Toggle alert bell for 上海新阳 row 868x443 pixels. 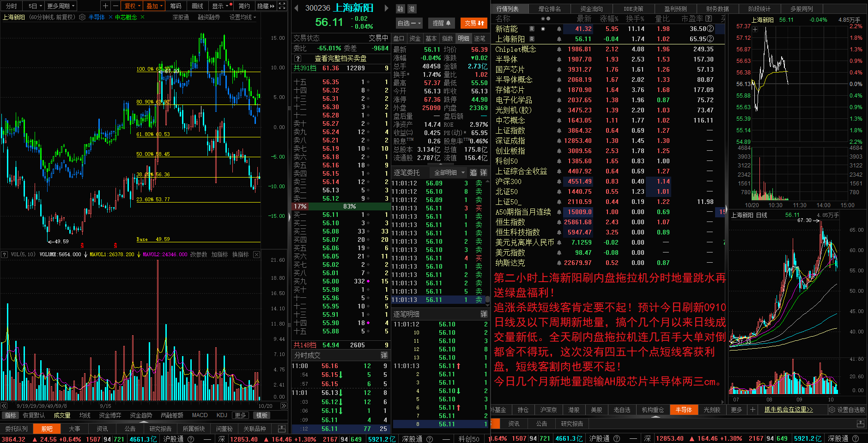tap(559, 39)
